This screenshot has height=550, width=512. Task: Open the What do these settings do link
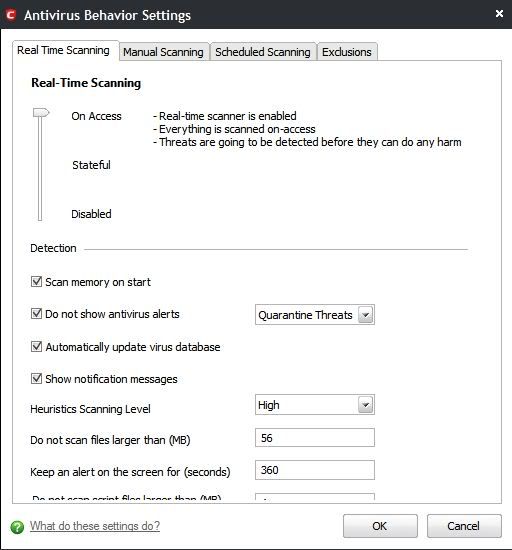(95, 526)
